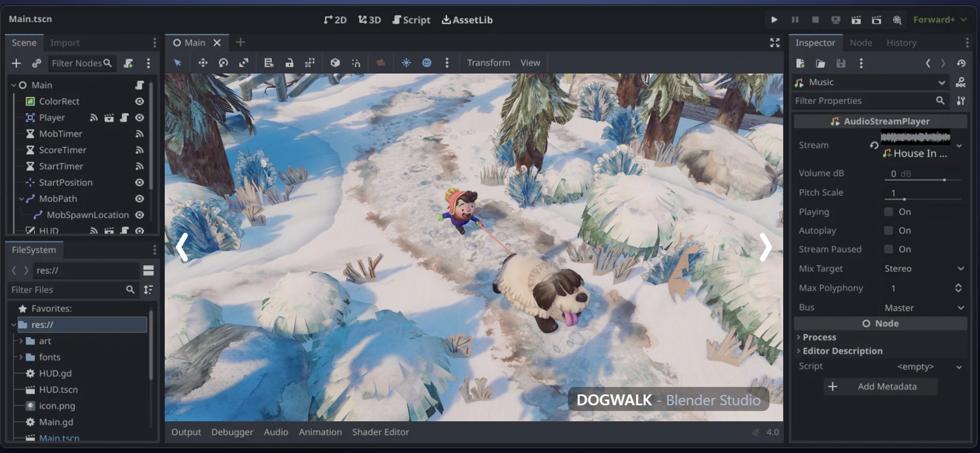Enable the Autoplay checkbox
980x453 pixels.
pos(888,231)
